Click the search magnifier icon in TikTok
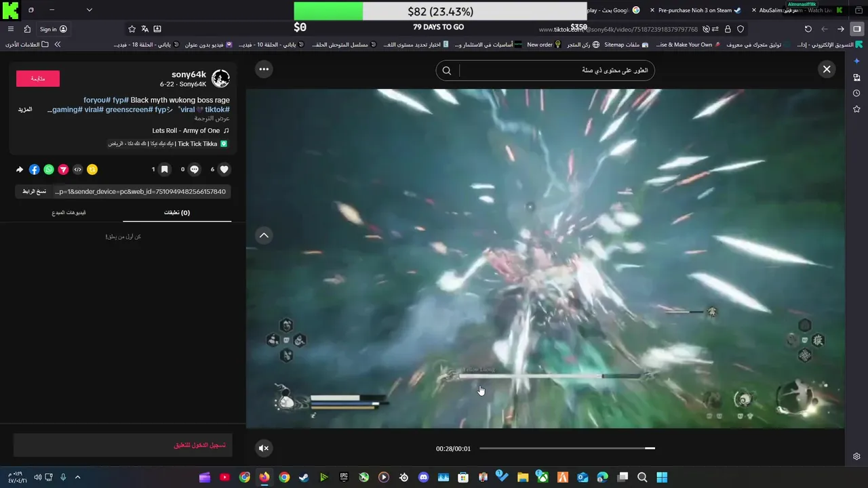The image size is (868, 488). click(x=447, y=70)
